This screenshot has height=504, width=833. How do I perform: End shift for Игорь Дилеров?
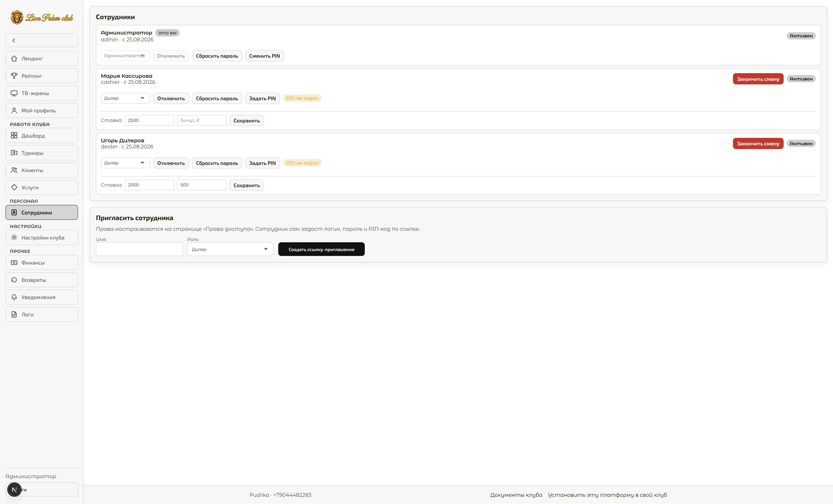pyautogui.click(x=758, y=143)
